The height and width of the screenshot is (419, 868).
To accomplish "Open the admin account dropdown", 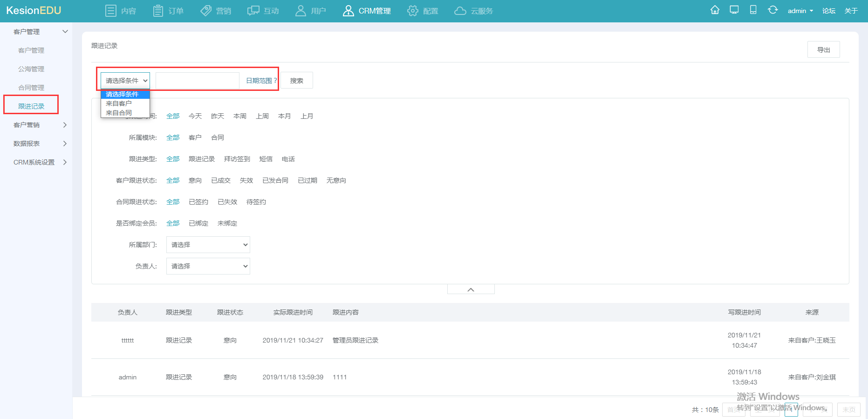I will click(x=800, y=11).
